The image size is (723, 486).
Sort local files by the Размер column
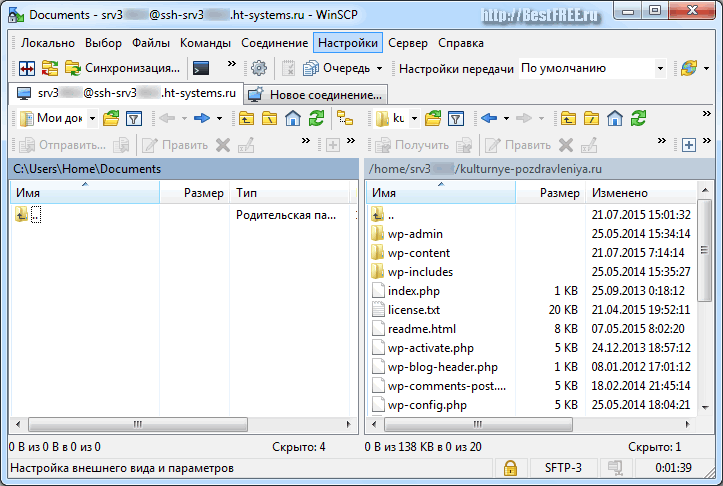click(194, 193)
